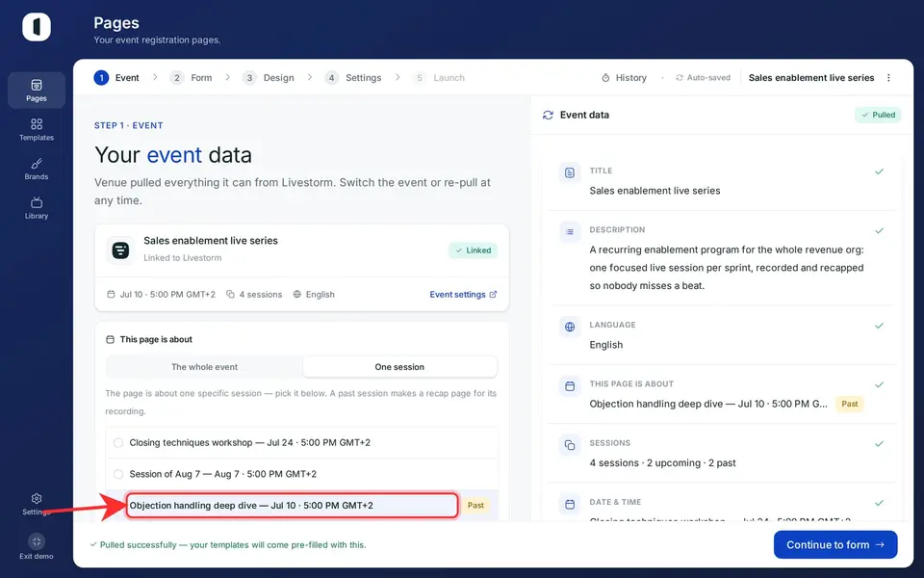This screenshot has width=924, height=578.
Task: Open Pages in the sidebar
Action: point(37,91)
